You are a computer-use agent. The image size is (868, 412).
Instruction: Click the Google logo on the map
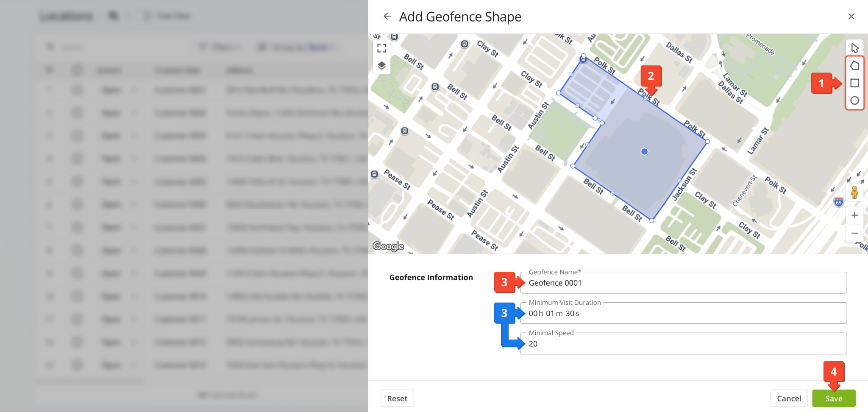click(388, 246)
